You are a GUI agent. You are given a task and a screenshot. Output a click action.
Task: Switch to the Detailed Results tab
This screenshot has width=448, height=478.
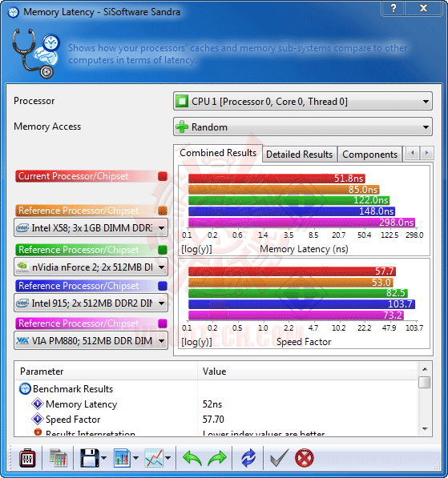pyautogui.click(x=300, y=155)
